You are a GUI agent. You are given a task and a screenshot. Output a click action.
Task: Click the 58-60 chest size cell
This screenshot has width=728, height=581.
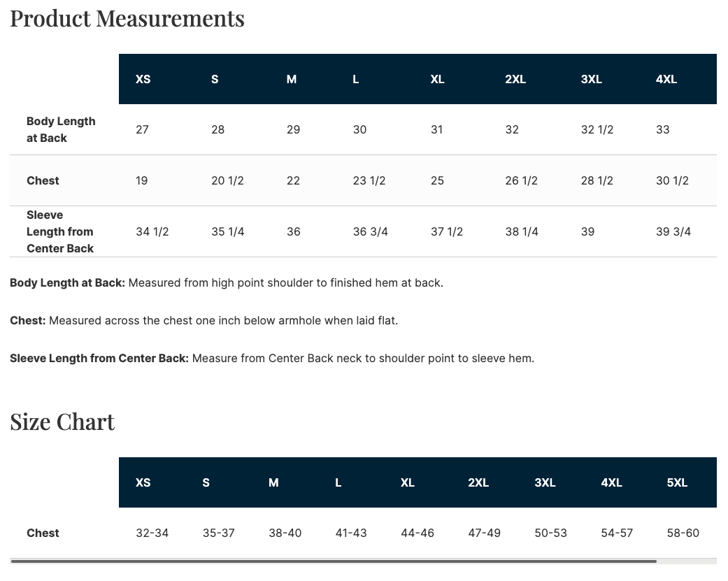click(x=683, y=533)
